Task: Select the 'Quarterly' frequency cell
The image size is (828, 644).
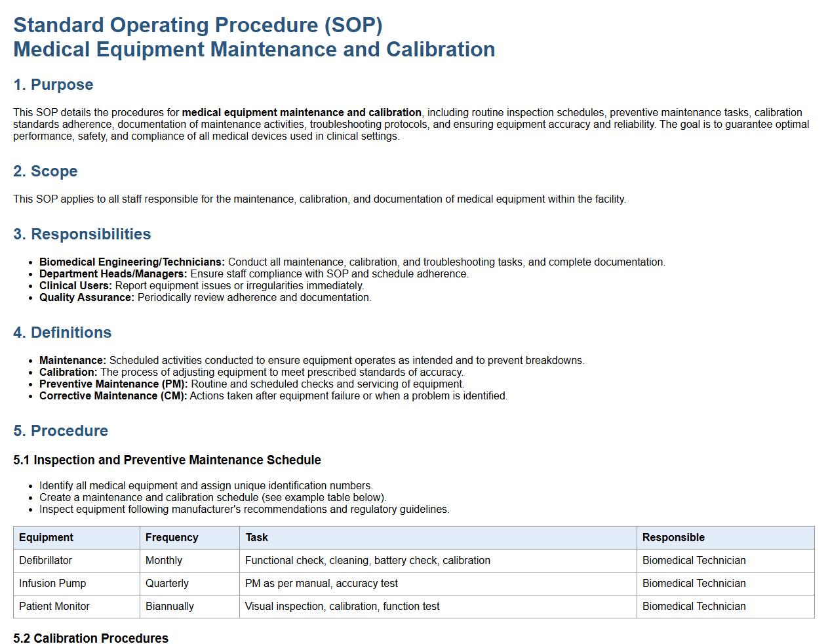Action: (167, 583)
